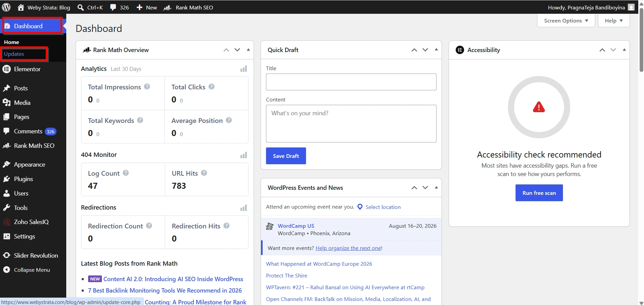
Task: Expand the Screen Options dropdown
Action: (x=566, y=20)
